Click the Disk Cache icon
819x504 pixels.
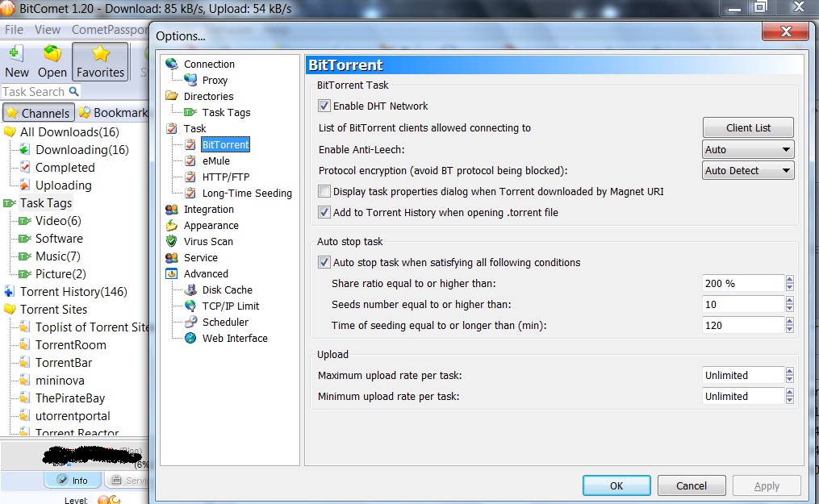(x=190, y=289)
